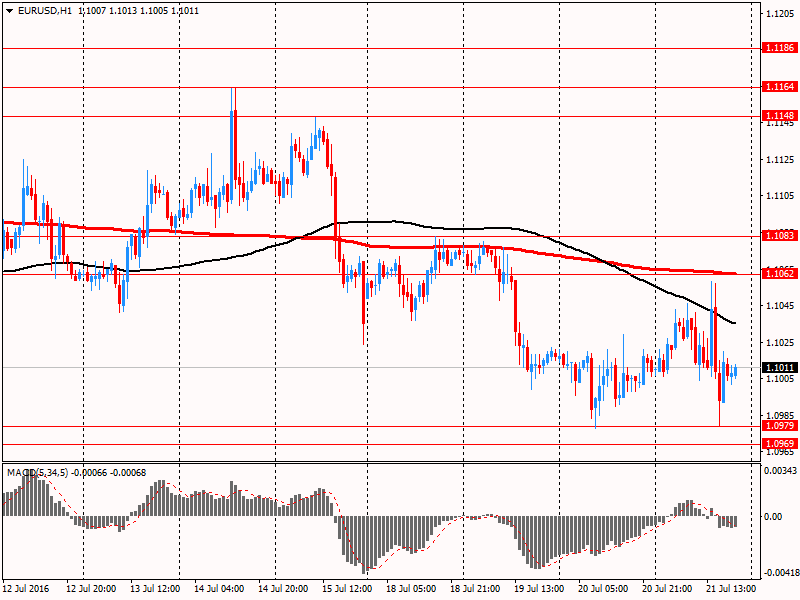Screen dimensions: 800x600
Task: Click the 15 Jul 12:00 time label
Action: pyautogui.click(x=348, y=589)
